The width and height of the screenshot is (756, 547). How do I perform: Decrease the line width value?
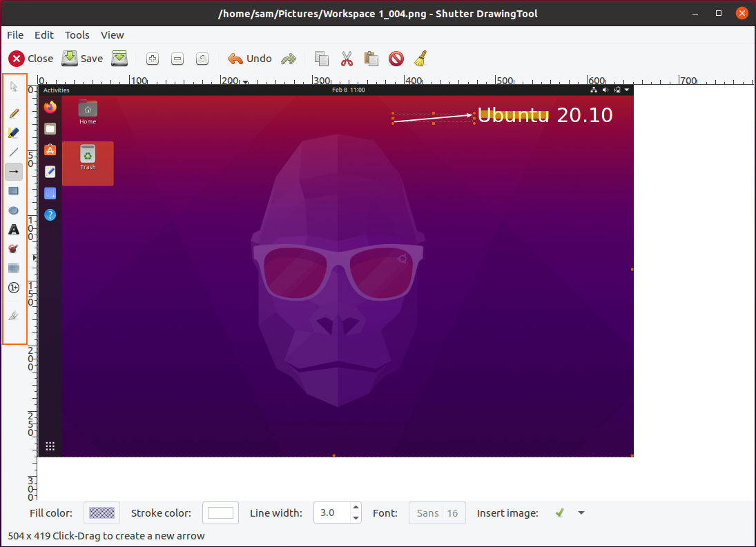point(356,518)
